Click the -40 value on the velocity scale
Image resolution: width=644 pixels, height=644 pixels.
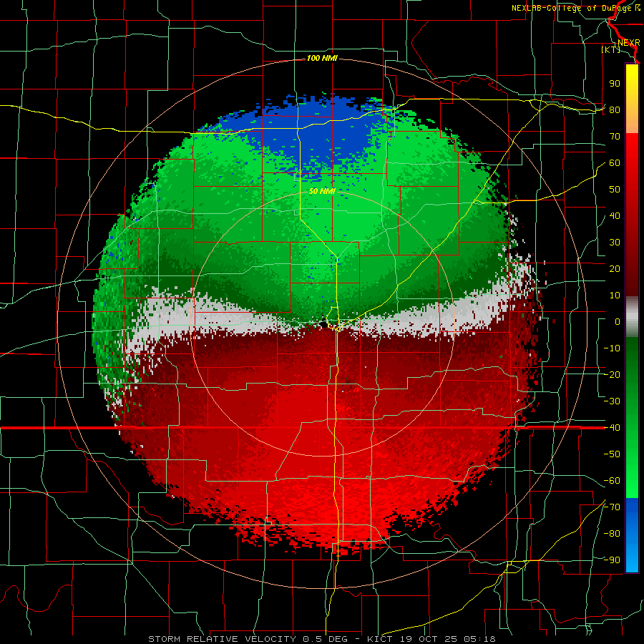point(612,428)
